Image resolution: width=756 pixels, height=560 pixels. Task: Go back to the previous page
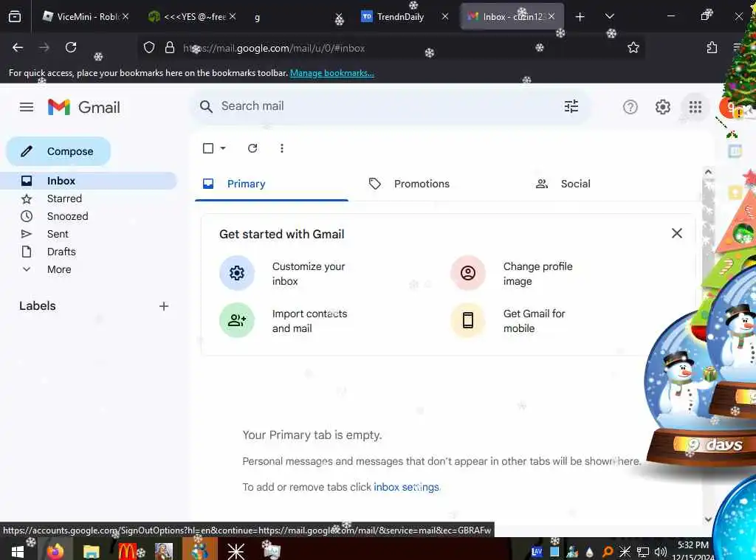tap(18, 47)
